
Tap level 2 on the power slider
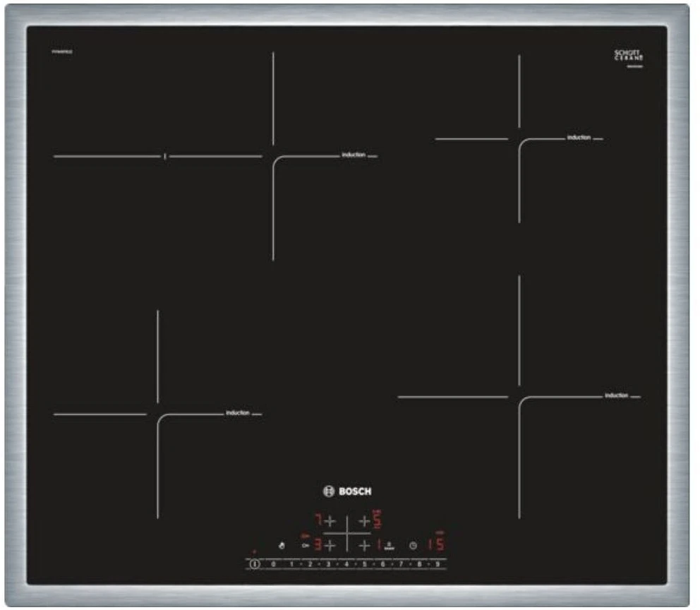[x=310, y=564]
